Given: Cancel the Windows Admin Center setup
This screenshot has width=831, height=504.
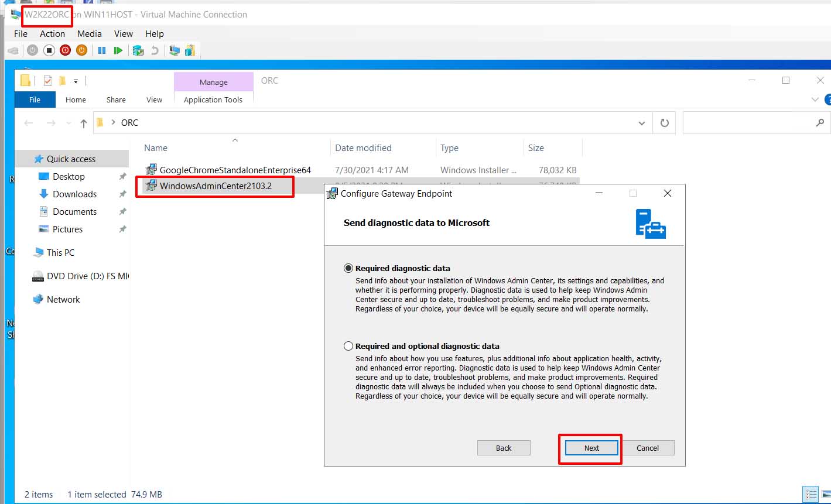Looking at the screenshot, I should [648, 448].
